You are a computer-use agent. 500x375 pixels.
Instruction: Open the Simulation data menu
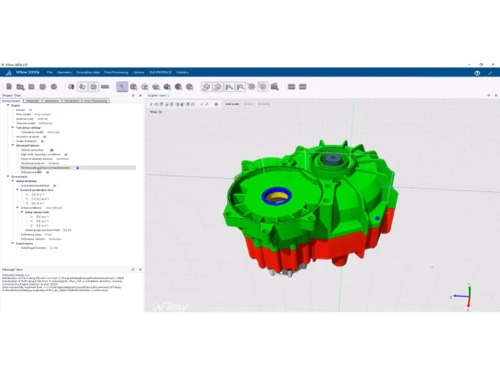point(88,72)
